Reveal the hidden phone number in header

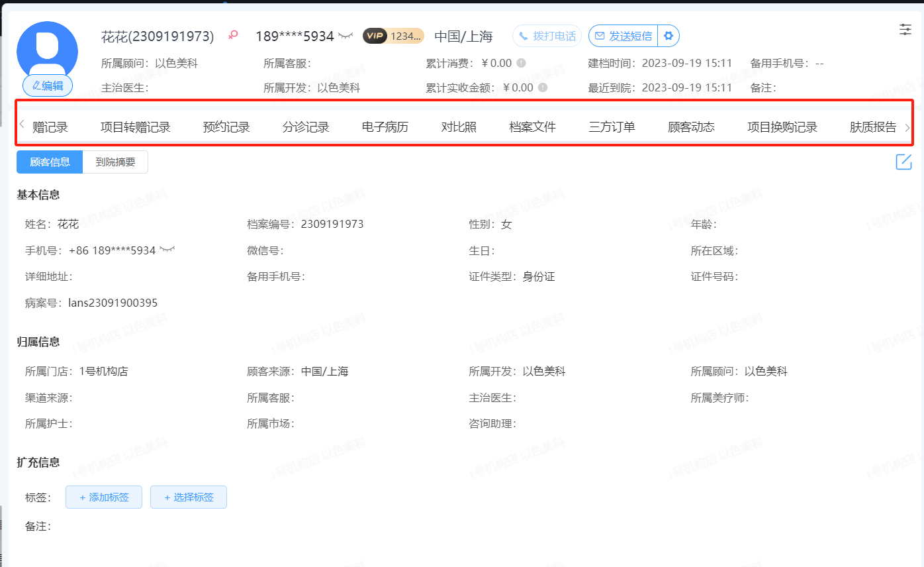(x=346, y=36)
